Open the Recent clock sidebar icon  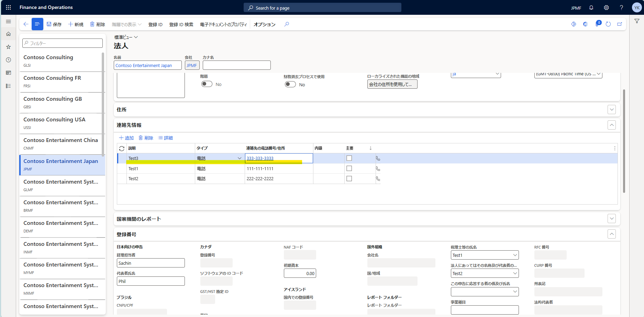(9, 60)
